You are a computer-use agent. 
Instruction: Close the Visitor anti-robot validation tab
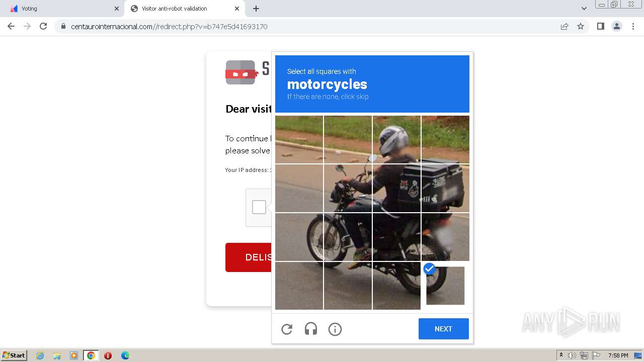[237, 9]
